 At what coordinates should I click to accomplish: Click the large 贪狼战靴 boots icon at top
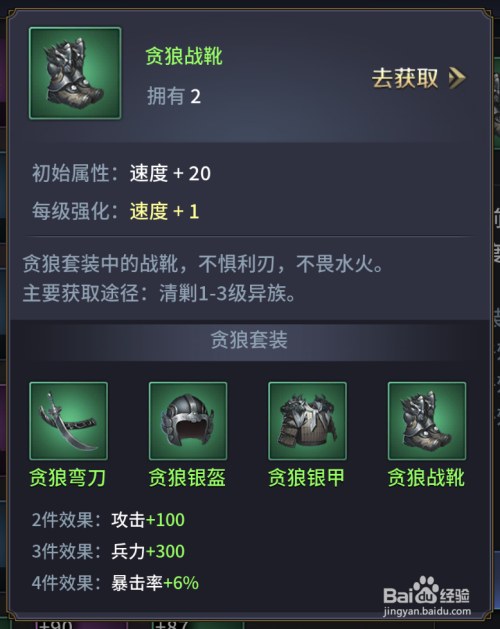click(x=75, y=73)
